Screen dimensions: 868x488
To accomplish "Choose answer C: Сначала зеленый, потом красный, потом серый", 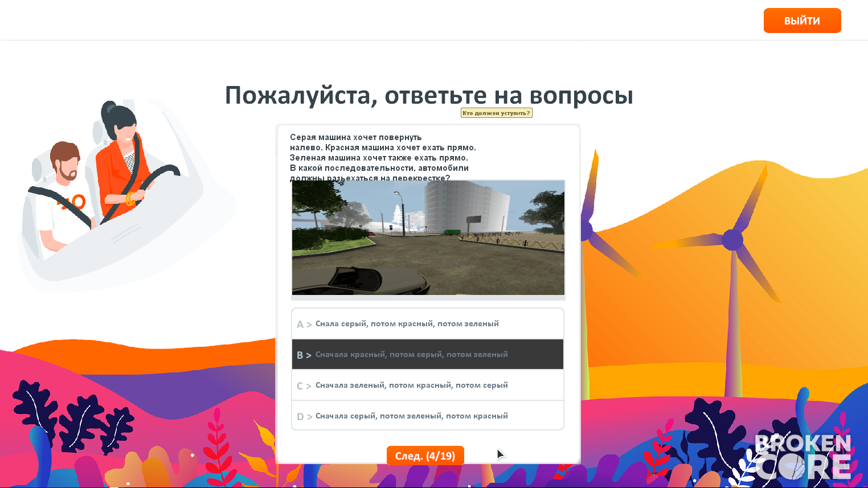I will pyautogui.click(x=428, y=385).
